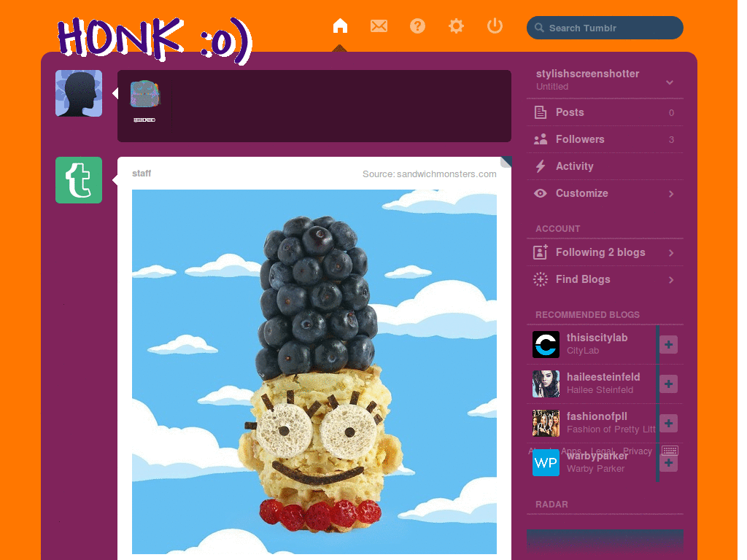Follow haileesteinfeld with the plus button
The height and width of the screenshot is (560, 747).
668,384
